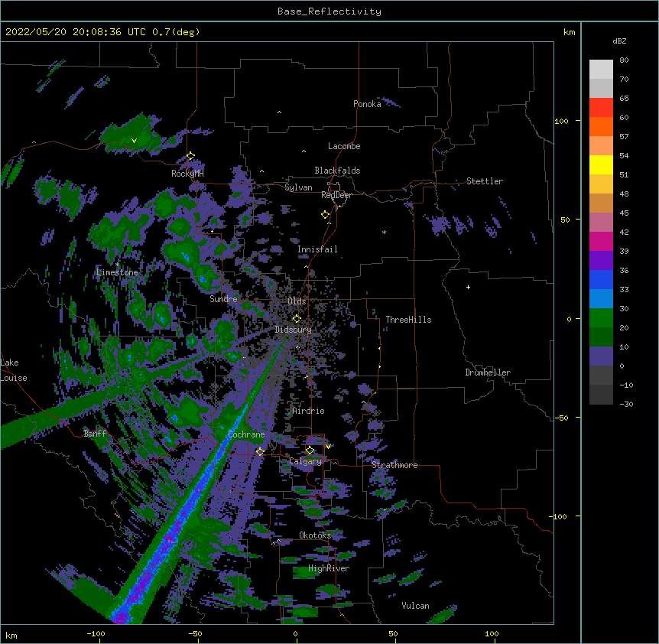The height and width of the screenshot is (644, 659).
Task: Click the Lacombe city label
Action: click(x=344, y=146)
